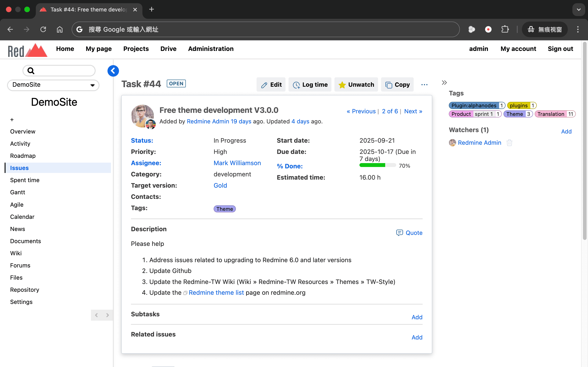Click the Quote speech bubble icon
The height and width of the screenshot is (367, 588).
[x=399, y=233]
